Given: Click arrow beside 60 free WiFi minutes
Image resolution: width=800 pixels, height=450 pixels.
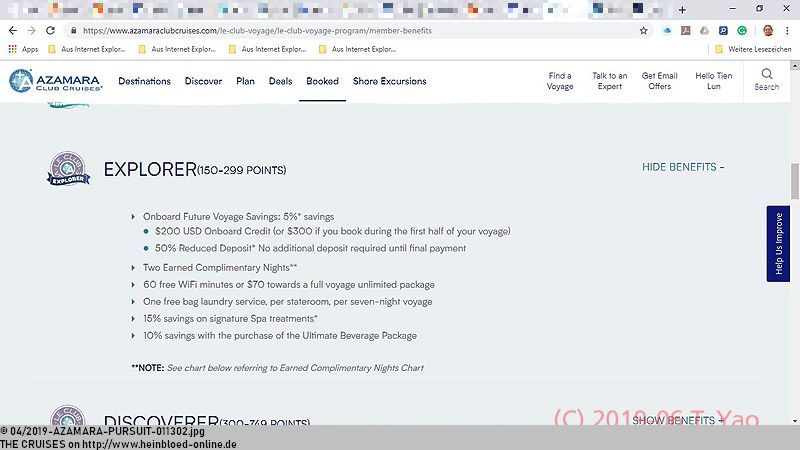Looking at the screenshot, I should (x=133, y=285).
